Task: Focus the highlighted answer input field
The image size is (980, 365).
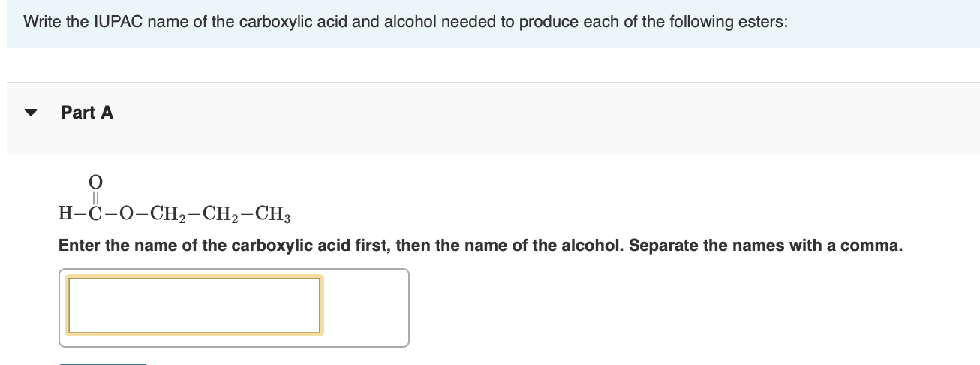Action: 194,304
